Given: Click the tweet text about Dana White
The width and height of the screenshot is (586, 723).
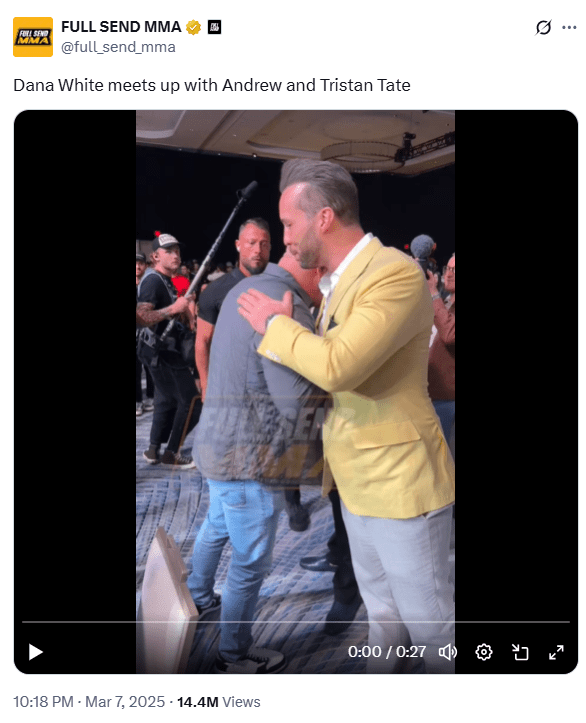Looking at the screenshot, I should coord(212,85).
